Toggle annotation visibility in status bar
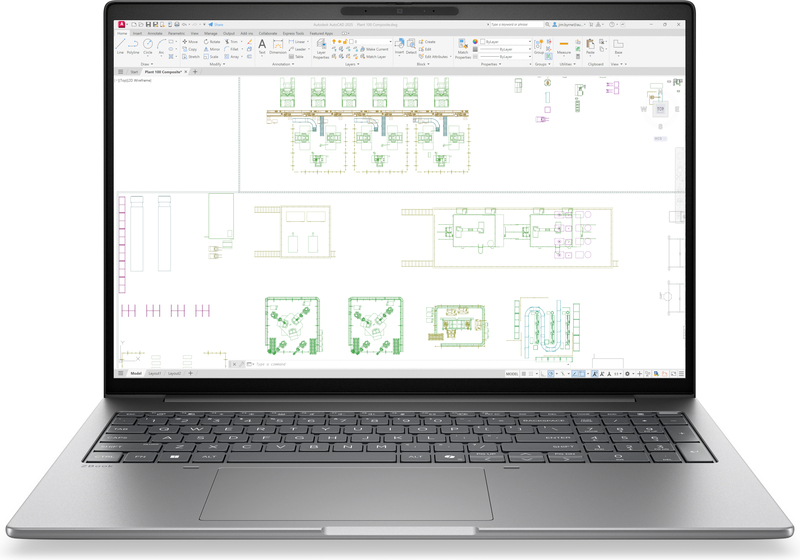Image resolution: width=800 pixels, height=560 pixels. pyautogui.click(x=594, y=374)
